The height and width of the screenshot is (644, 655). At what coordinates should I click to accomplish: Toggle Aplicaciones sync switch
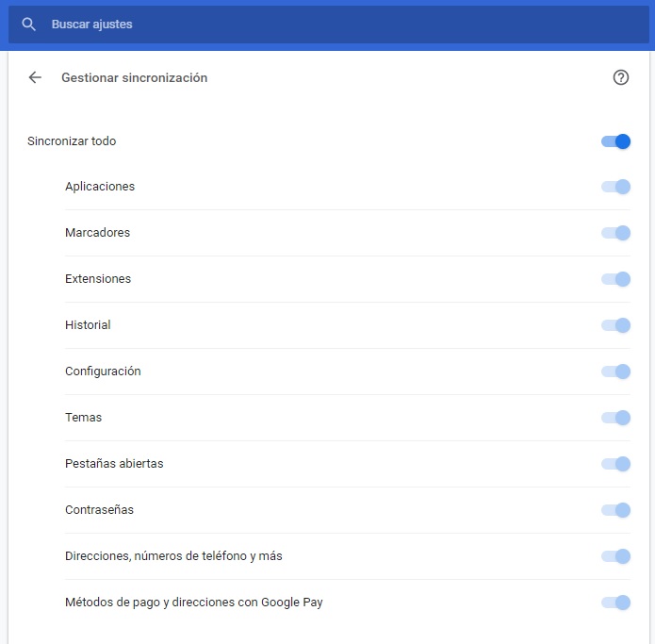(615, 187)
